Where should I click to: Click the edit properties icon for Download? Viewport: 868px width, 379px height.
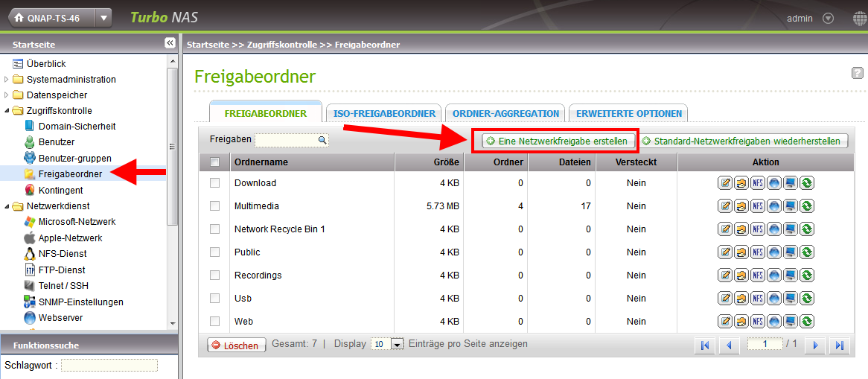click(725, 183)
